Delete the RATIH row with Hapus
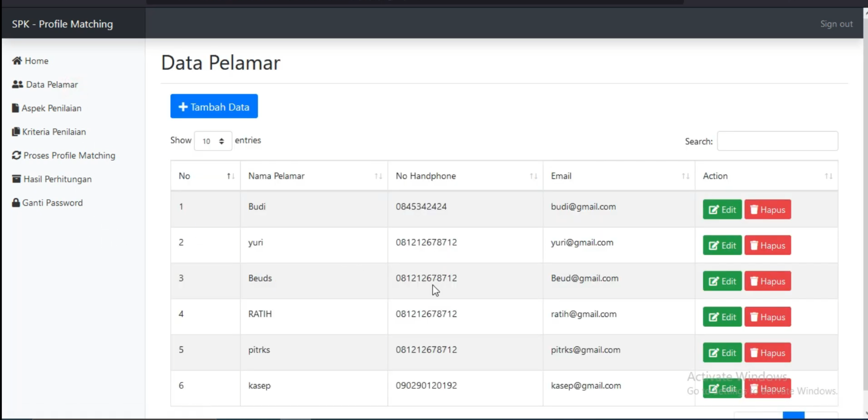Viewport: 868px width, 420px height. point(768,317)
